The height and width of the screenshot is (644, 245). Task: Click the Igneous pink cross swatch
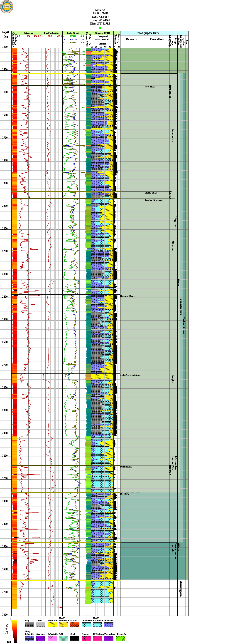[86, 638]
